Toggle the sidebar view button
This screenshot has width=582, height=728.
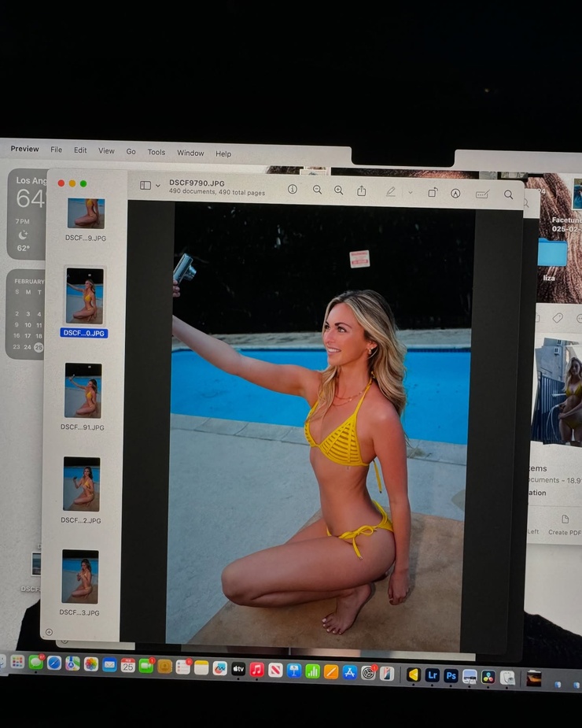coord(145,186)
